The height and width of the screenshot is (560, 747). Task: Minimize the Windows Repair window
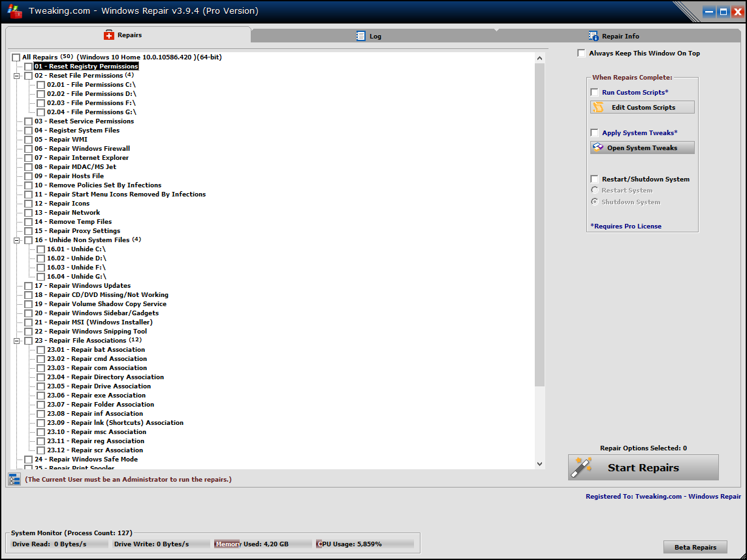[x=709, y=12]
